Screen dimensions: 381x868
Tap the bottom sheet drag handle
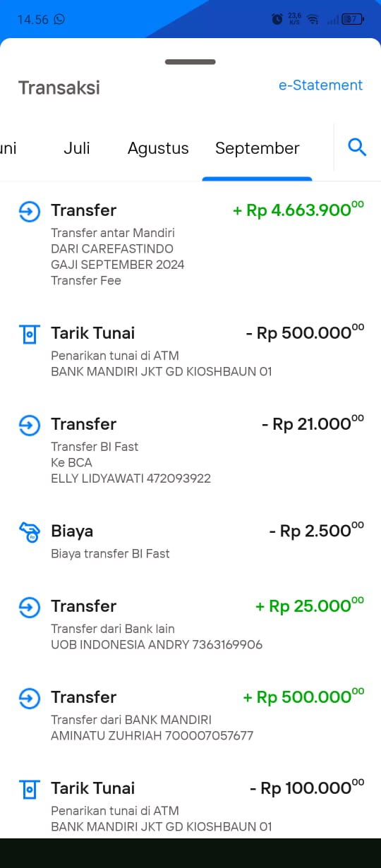click(190, 62)
